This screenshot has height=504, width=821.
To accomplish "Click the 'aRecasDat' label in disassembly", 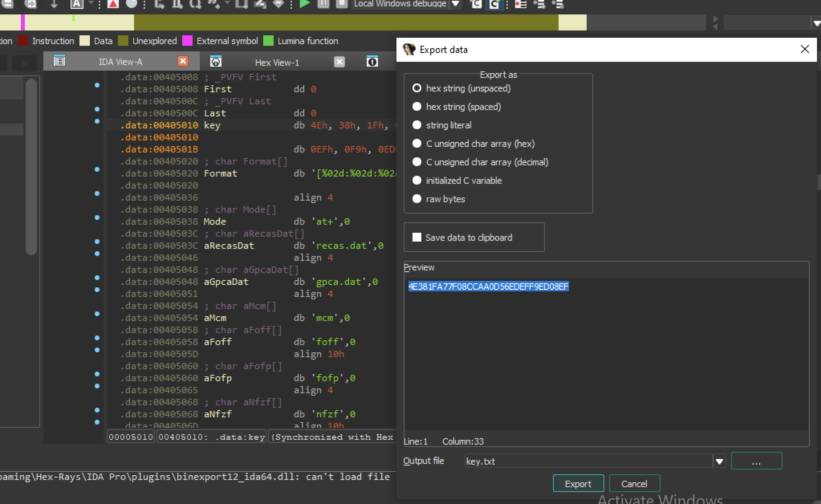I will pyautogui.click(x=229, y=246).
